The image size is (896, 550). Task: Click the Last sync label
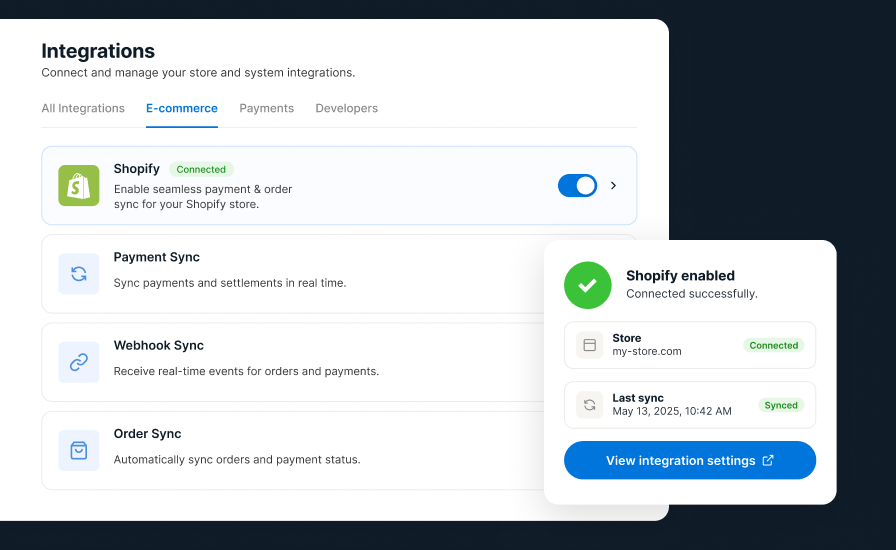point(638,398)
